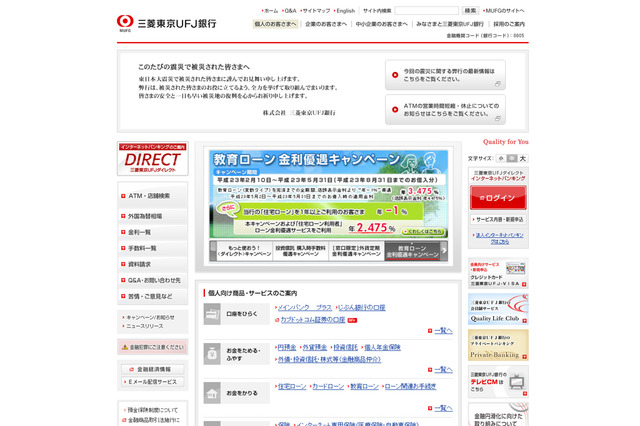This screenshot has height=426, width=640.
Task: Open the ニュースリリース link
Action: 144,326
